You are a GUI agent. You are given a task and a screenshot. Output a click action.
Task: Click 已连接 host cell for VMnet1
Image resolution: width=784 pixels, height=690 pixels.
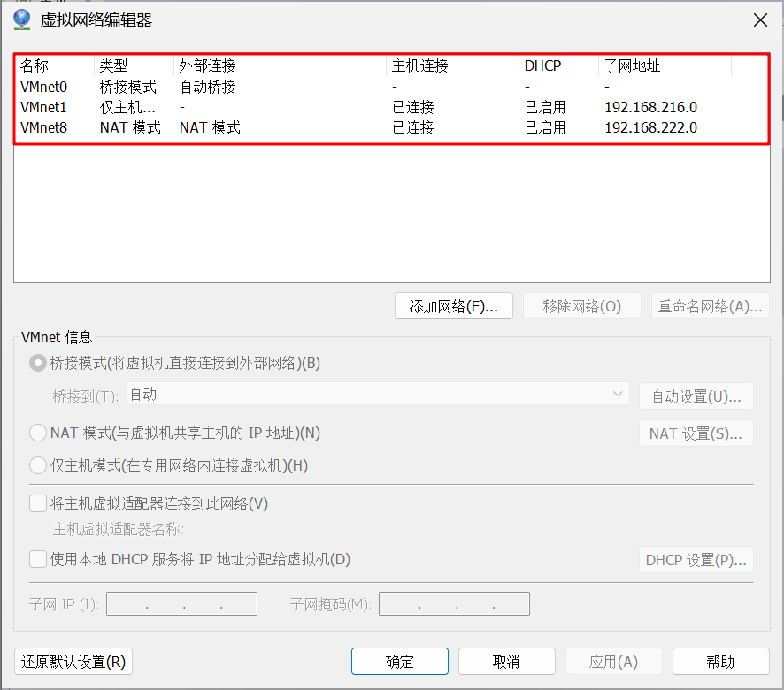tap(413, 107)
